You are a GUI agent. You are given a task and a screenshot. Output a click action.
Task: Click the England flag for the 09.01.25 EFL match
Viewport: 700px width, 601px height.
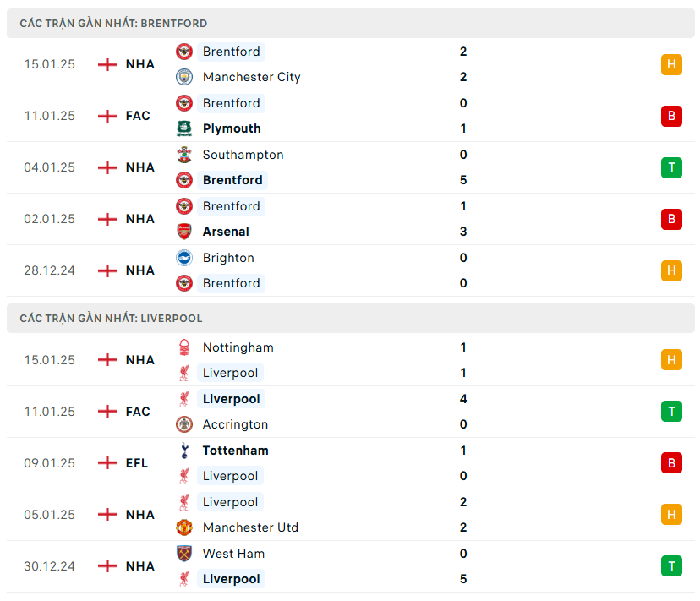pos(107,463)
